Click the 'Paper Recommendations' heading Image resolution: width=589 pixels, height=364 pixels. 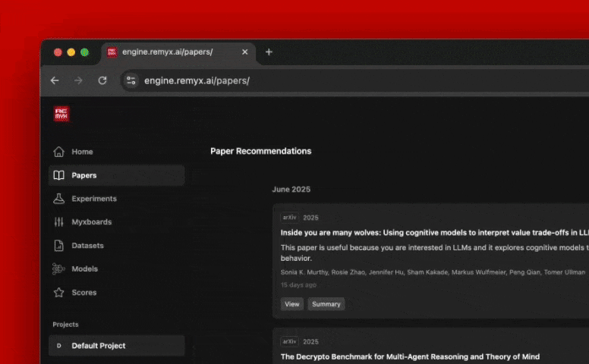260,151
